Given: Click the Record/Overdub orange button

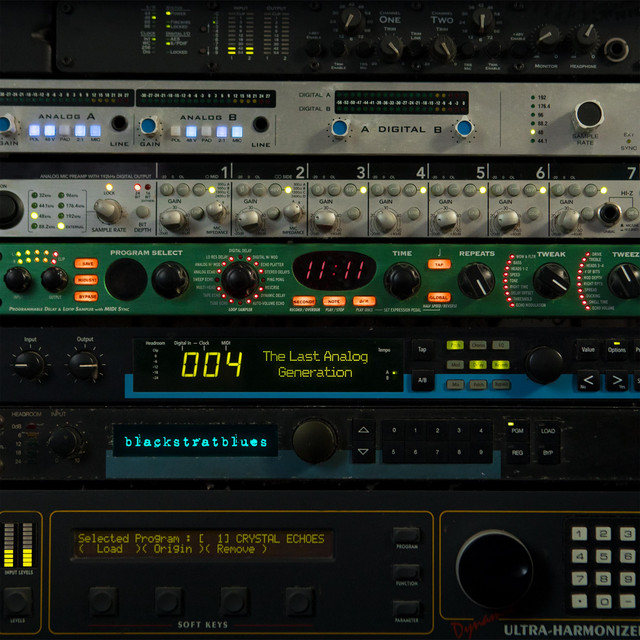Looking at the screenshot, I should tap(304, 301).
